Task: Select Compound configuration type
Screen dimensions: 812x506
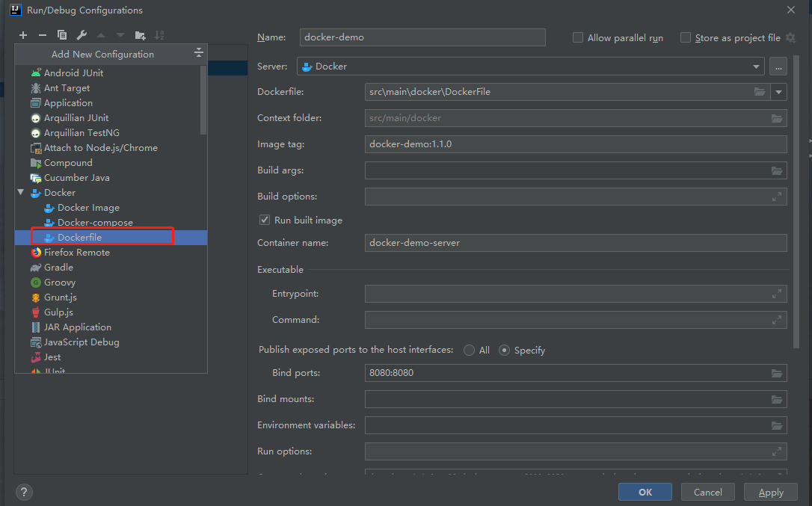Action: [61, 163]
